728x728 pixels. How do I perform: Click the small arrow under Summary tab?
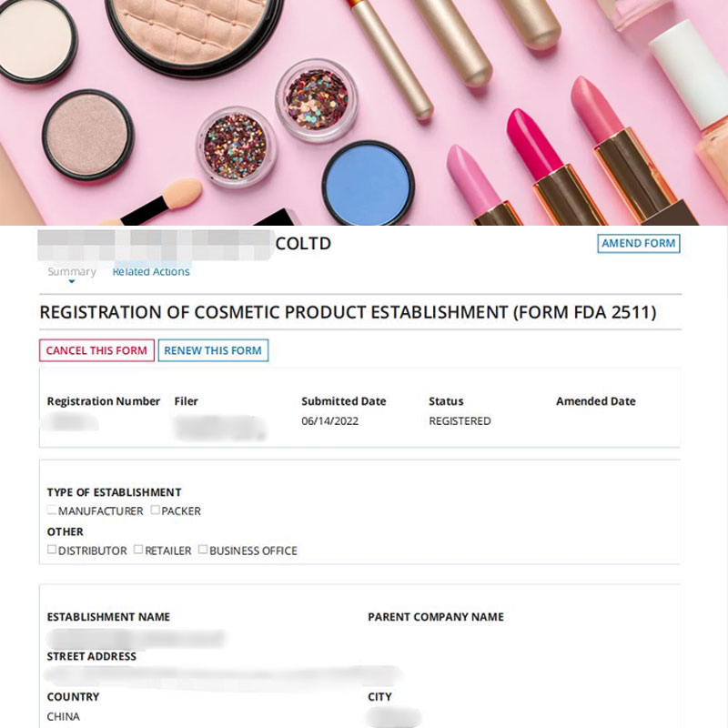pyautogui.click(x=72, y=281)
